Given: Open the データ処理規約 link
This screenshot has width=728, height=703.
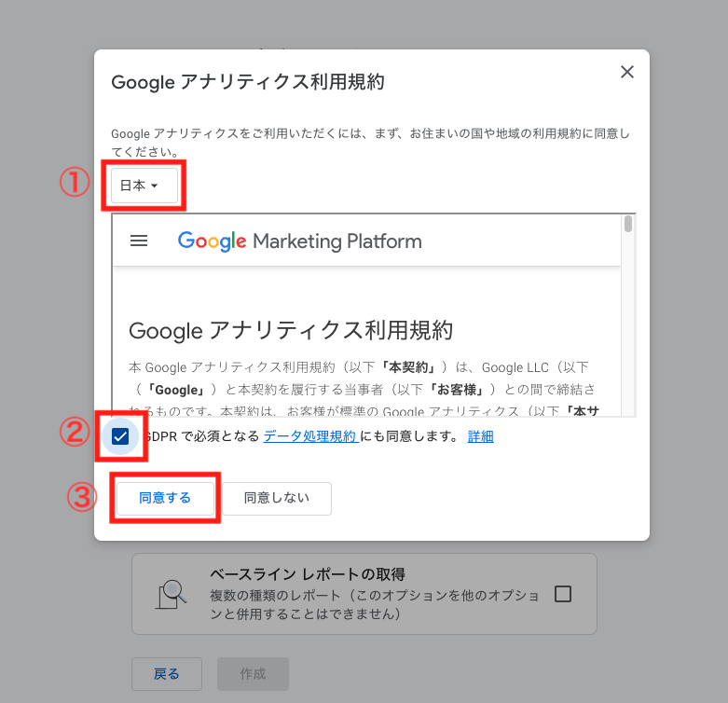Looking at the screenshot, I should point(310,436).
